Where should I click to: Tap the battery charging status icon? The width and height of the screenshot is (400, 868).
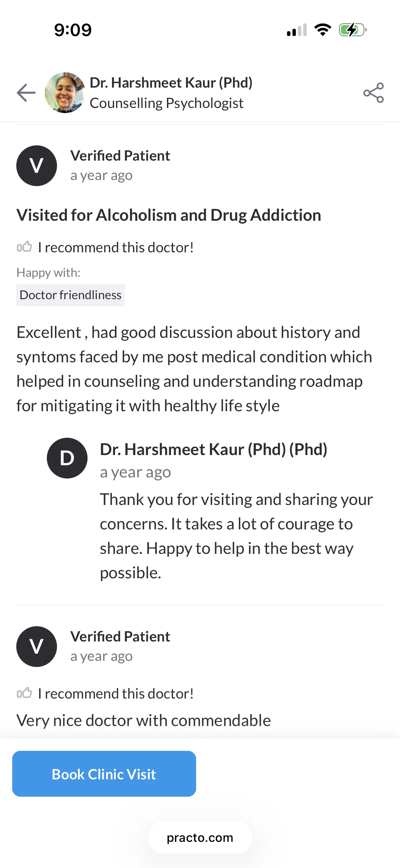pyautogui.click(x=353, y=30)
